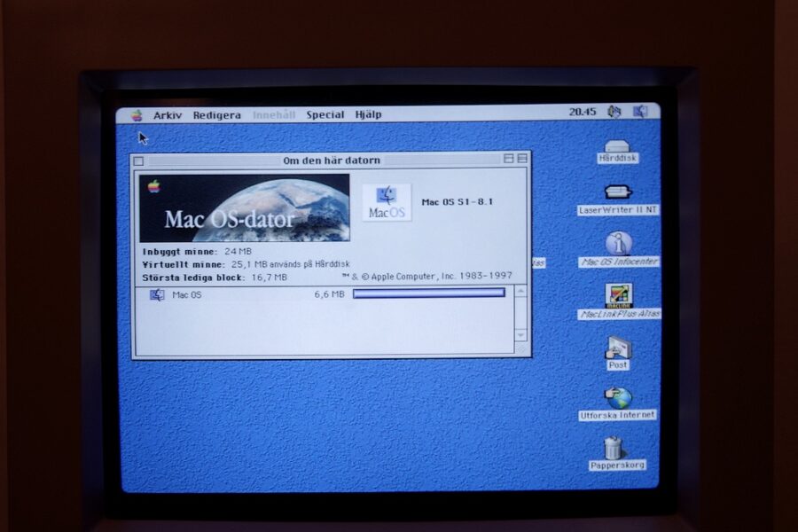798x532 pixels.
Task: Click the 6,6 MB value for Mac OS
Action: coord(329,294)
